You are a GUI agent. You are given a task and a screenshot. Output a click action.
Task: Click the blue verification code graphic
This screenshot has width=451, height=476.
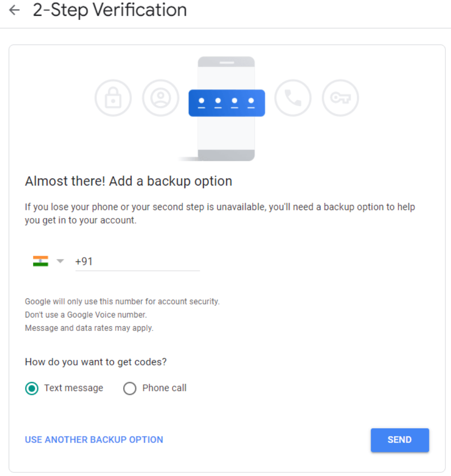click(227, 102)
